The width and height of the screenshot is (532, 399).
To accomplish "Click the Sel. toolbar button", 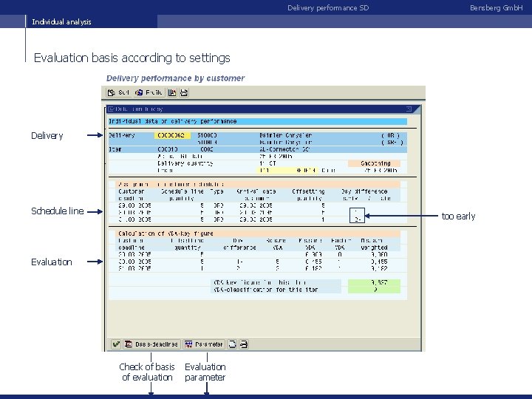I will 118,92.
